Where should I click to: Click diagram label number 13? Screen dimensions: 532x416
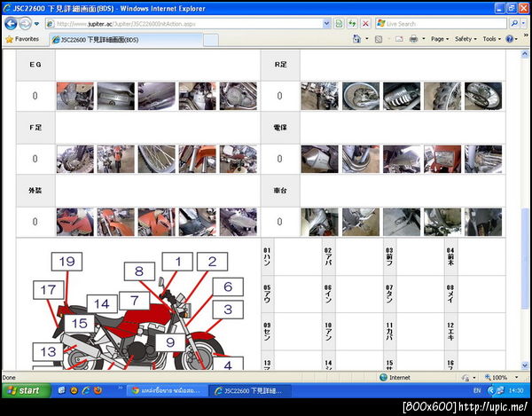click(x=48, y=351)
